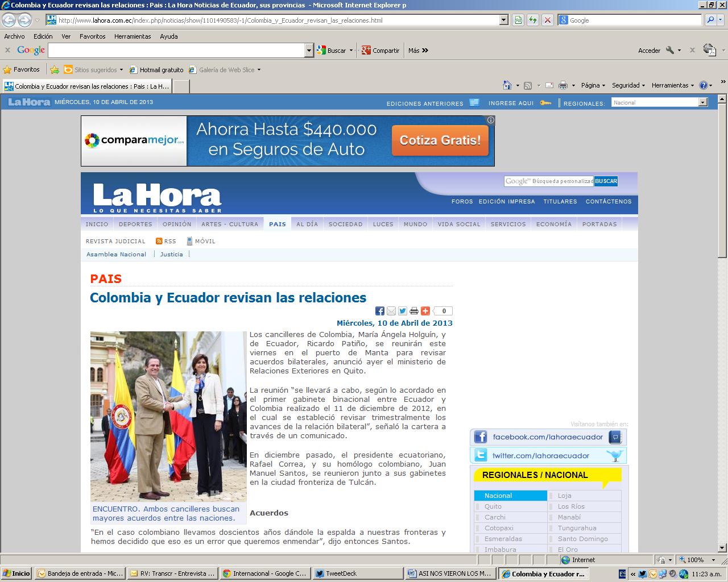This screenshot has width=728, height=582.
Task: Click inside the site Google custom search field
Action: 549,181
